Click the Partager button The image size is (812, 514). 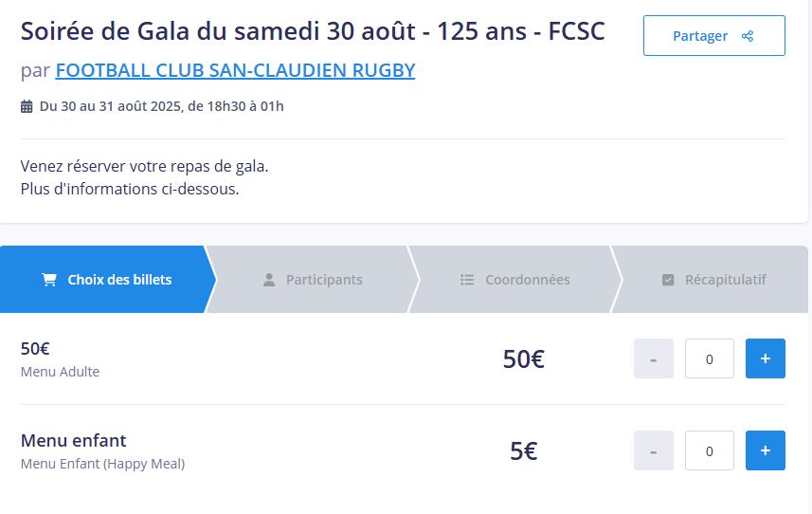[714, 36]
